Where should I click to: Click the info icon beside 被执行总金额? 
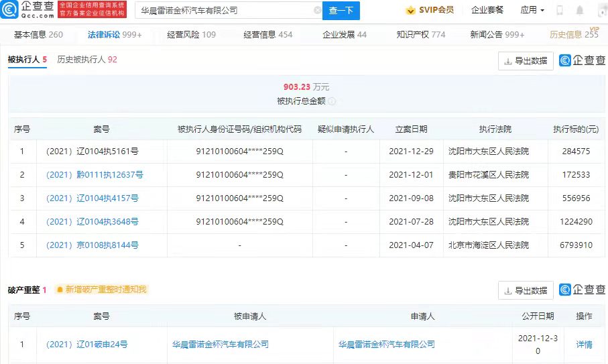332,101
